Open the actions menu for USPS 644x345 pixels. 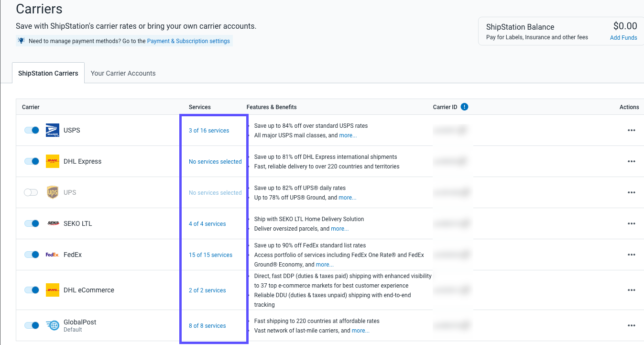coord(632,130)
